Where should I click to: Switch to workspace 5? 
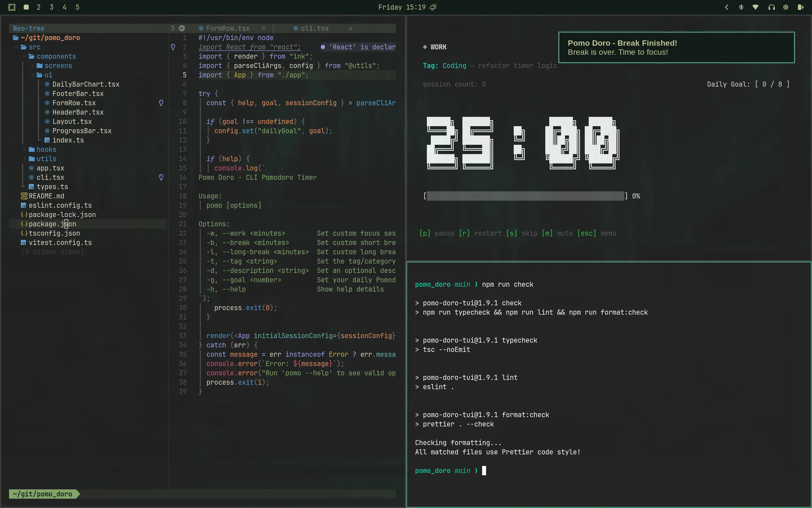78,7
